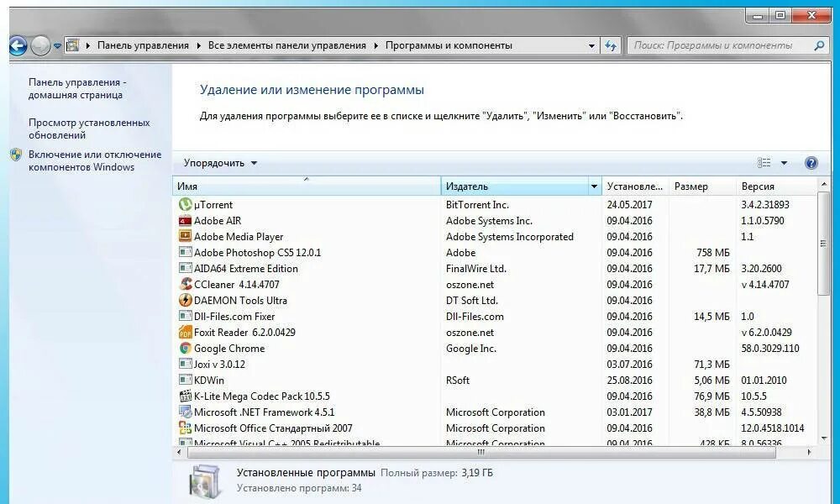The image size is (840, 504).
Task: Click the 24.05.2017 install date cell
Action: tap(629, 205)
